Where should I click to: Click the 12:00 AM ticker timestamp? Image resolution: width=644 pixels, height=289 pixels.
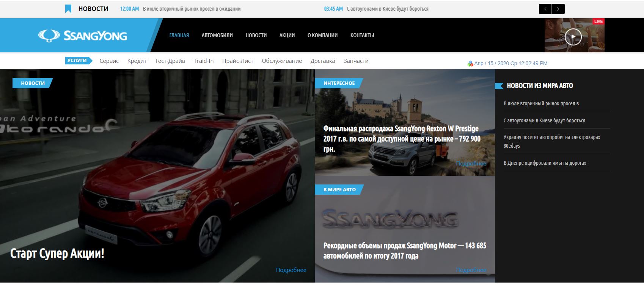[x=129, y=9]
